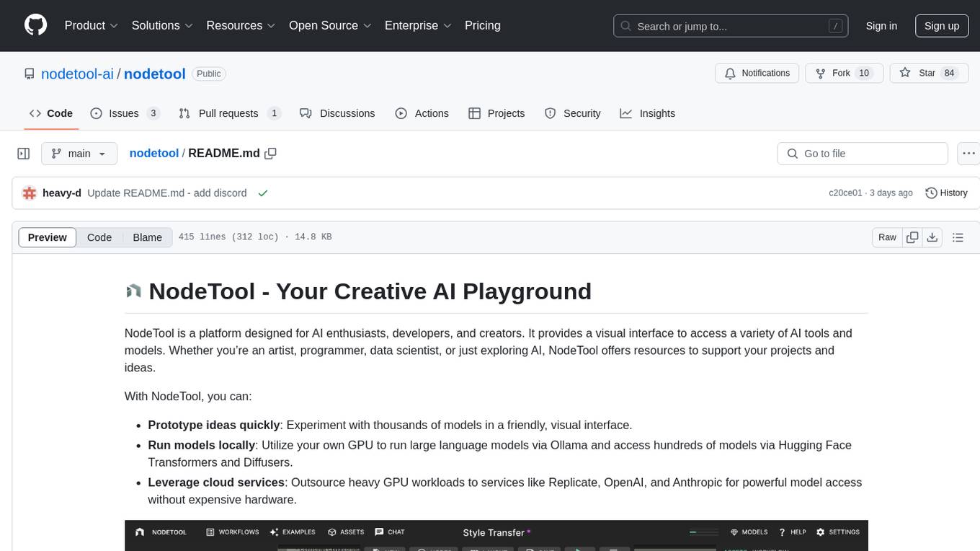980x551 pixels.
Task: Open the nodetool repository link
Action: (155, 74)
